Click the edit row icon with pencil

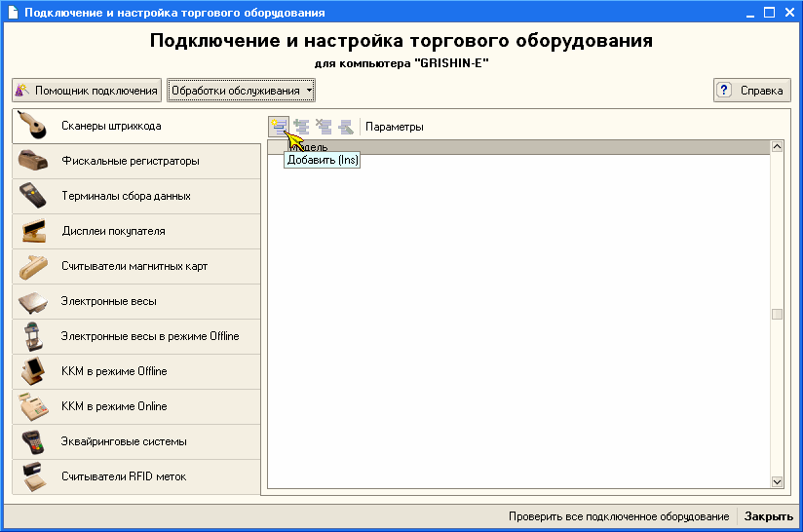pyautogui.click(x=346, y=127)
